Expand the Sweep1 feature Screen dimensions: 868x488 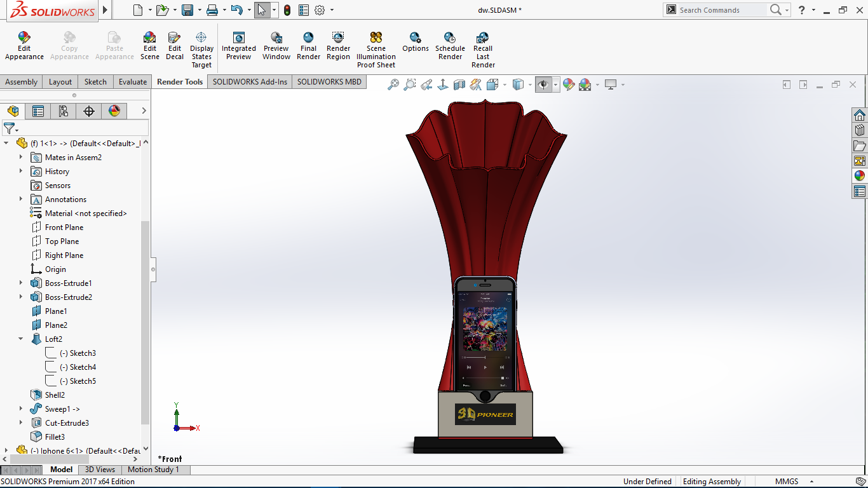pos(20,409)
